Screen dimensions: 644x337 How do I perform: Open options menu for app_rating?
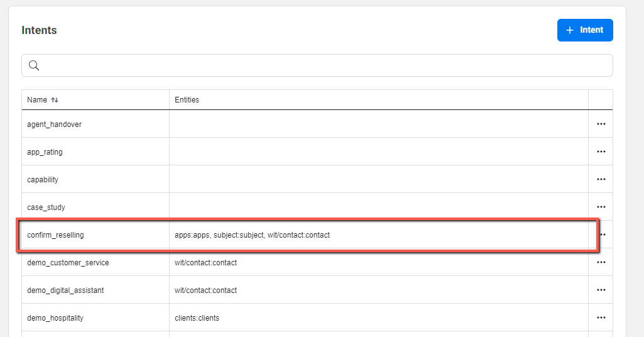[x=601, y=152]
